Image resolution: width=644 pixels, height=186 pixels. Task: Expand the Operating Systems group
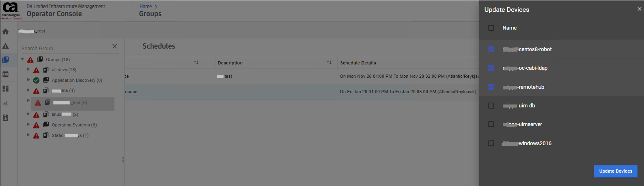coord(28,124)
